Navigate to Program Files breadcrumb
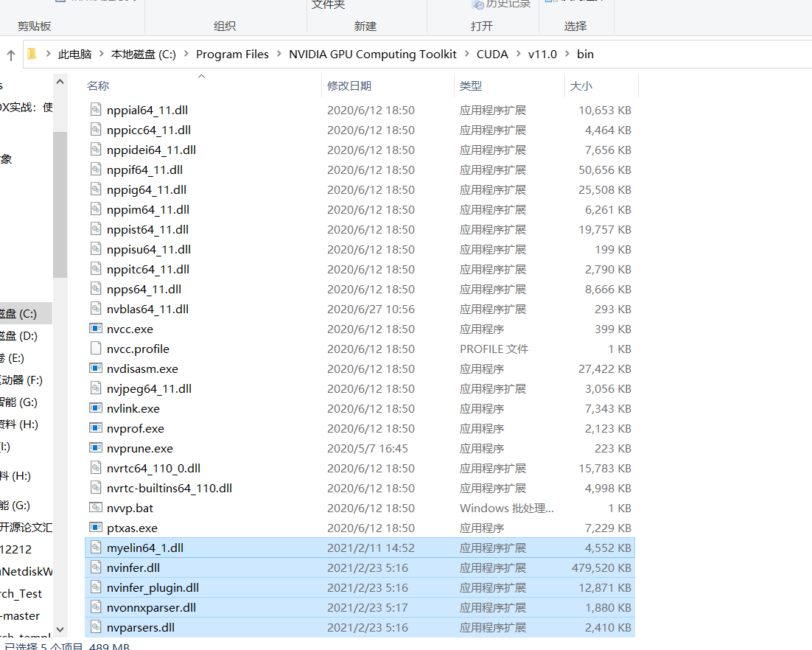812x650 pixels. coord(232,54)
